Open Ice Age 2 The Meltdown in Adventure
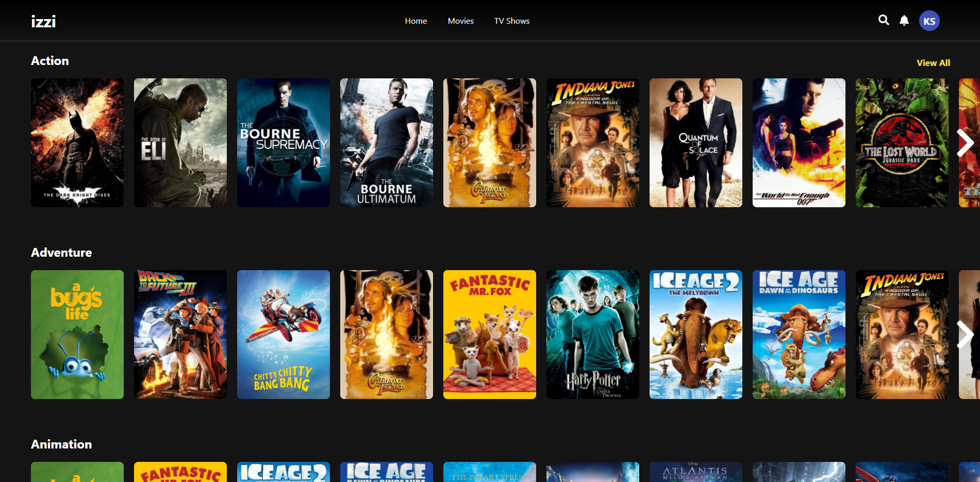 [x=696, y=335]
